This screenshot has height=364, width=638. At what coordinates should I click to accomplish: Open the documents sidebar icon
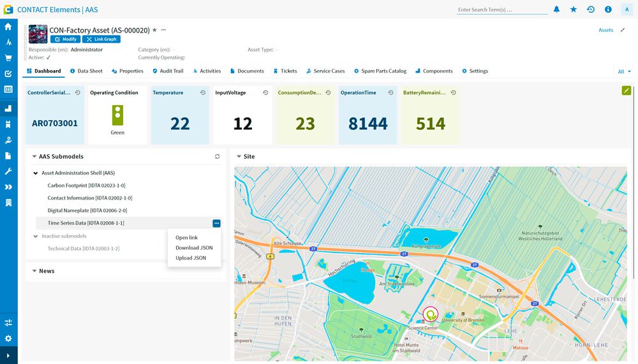coord(8,156)
